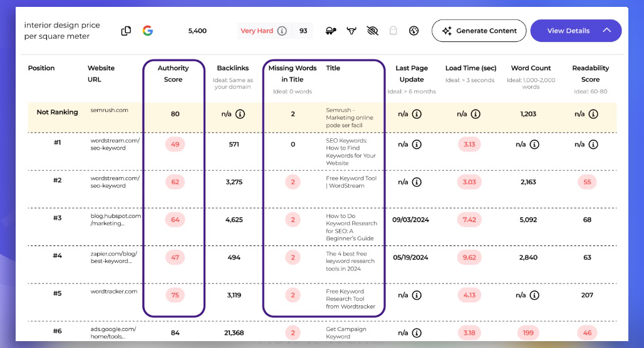Click the Authority Score column header
The width and height of the screenshot is (644, 348).
click(x=174, y=74)
